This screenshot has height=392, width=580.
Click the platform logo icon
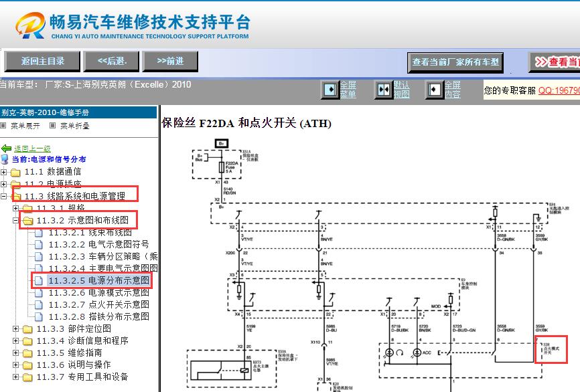[x=30, y=25]
